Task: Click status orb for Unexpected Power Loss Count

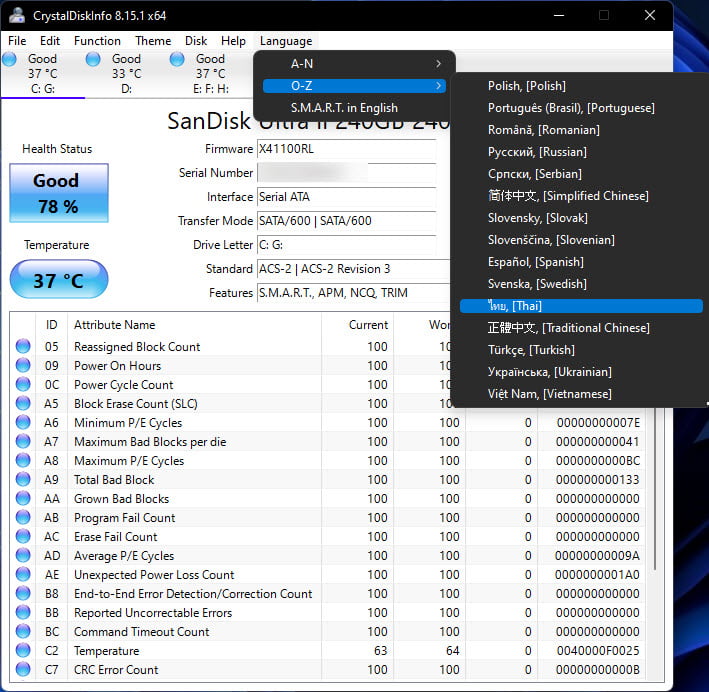Action: point(23,574)
